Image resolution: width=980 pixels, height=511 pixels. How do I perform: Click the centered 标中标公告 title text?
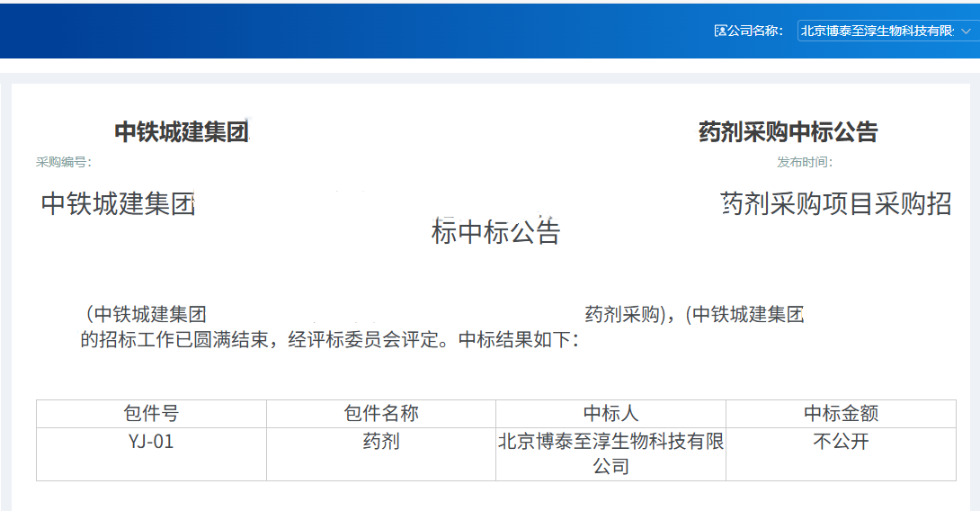click(x=495, y=233)
